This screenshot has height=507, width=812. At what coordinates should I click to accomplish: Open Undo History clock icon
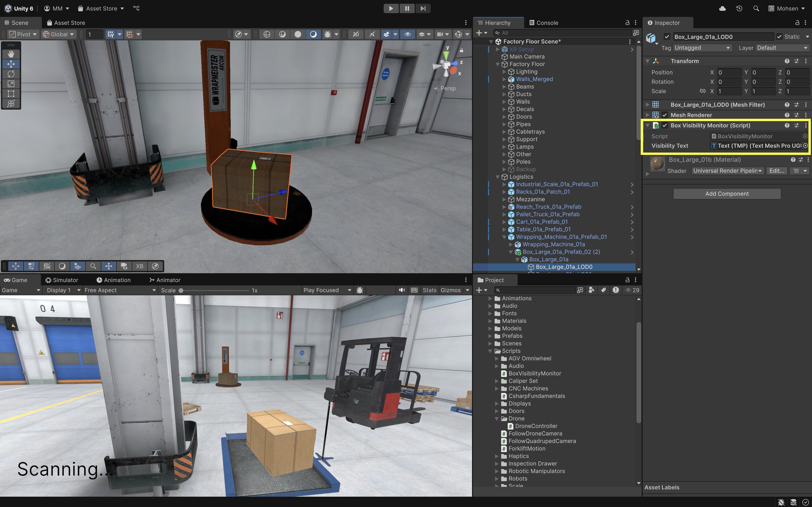tap(739, 8)
